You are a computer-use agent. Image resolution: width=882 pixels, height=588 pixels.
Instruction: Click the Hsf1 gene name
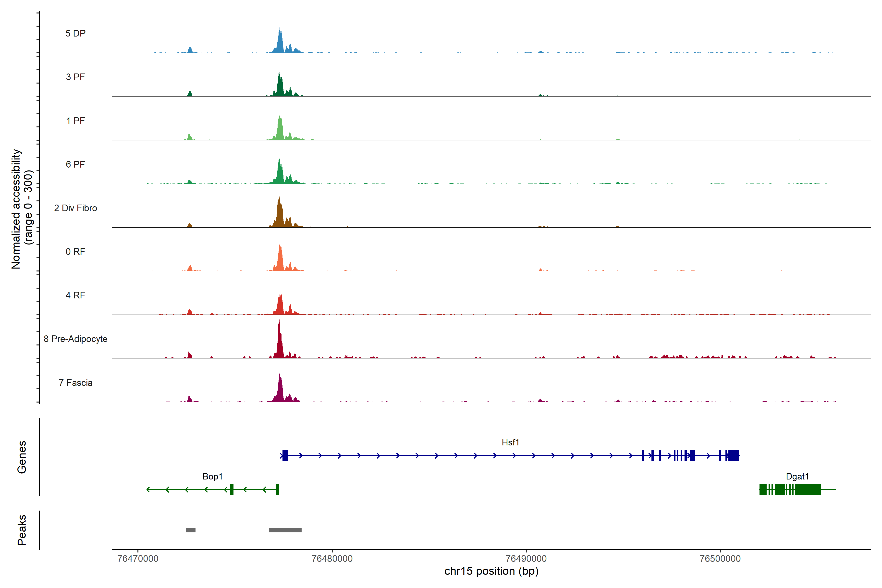[510, 442]
